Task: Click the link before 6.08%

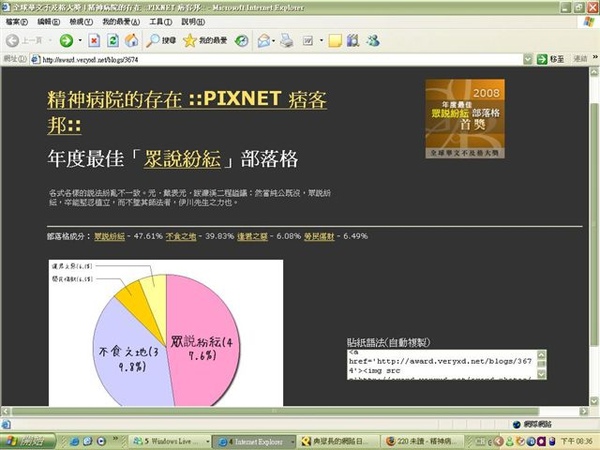Action: click(x=252, y=236)
